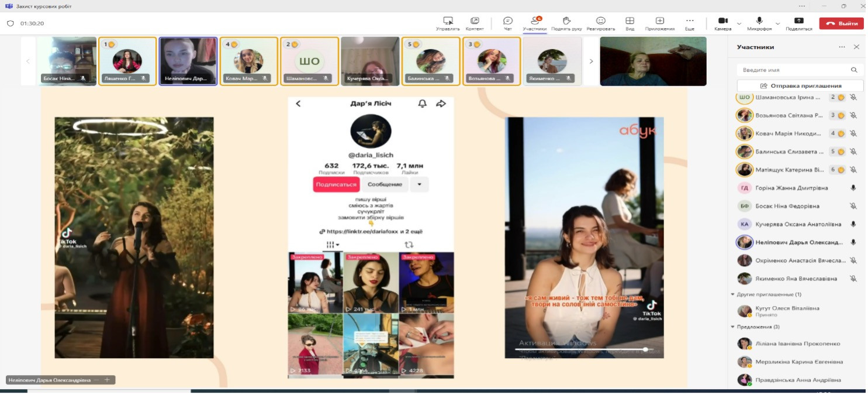Toggle mic icon for Босак Ніна Федорівна

[853, 206]
